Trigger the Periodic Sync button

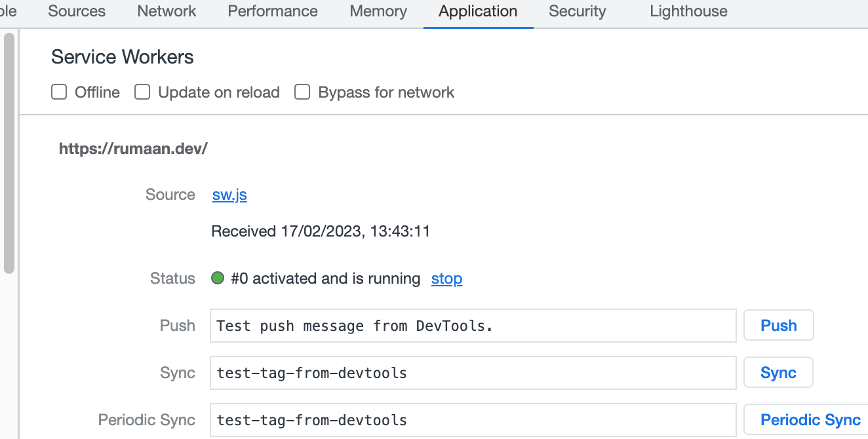810,420
